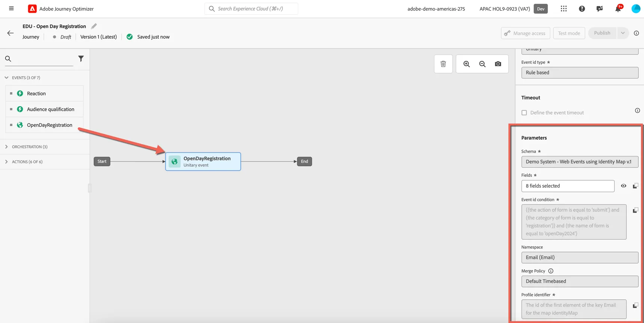Go back with the left arrow
Image resolution: width=644 pixels, height=323 pixels.
pyautogui.click(x=11, y=33)
